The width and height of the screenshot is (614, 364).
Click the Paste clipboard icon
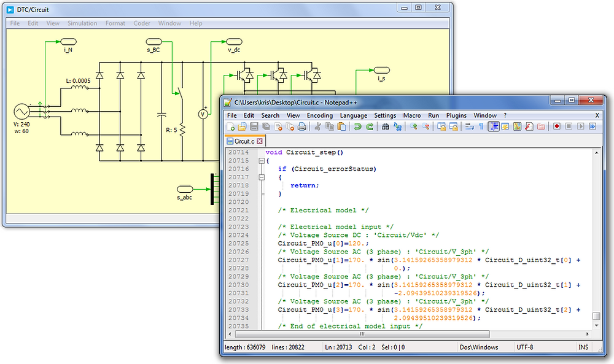pos(342,126)
